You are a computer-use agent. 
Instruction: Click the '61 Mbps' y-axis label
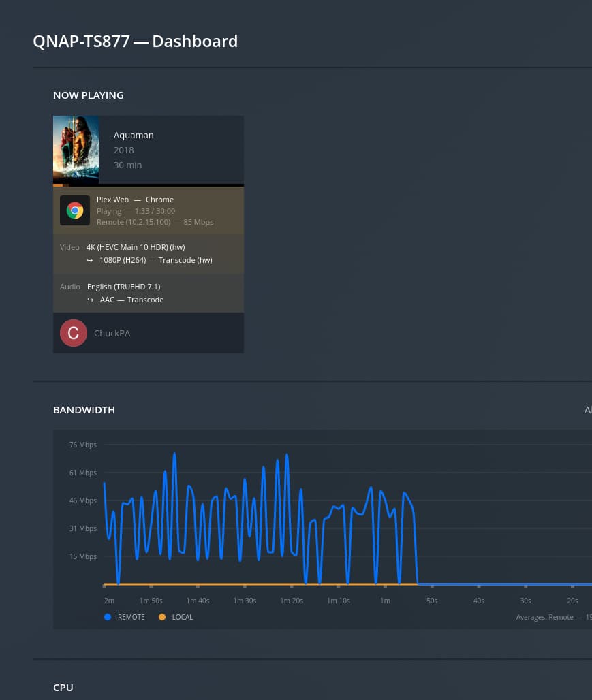click(83, 473)
